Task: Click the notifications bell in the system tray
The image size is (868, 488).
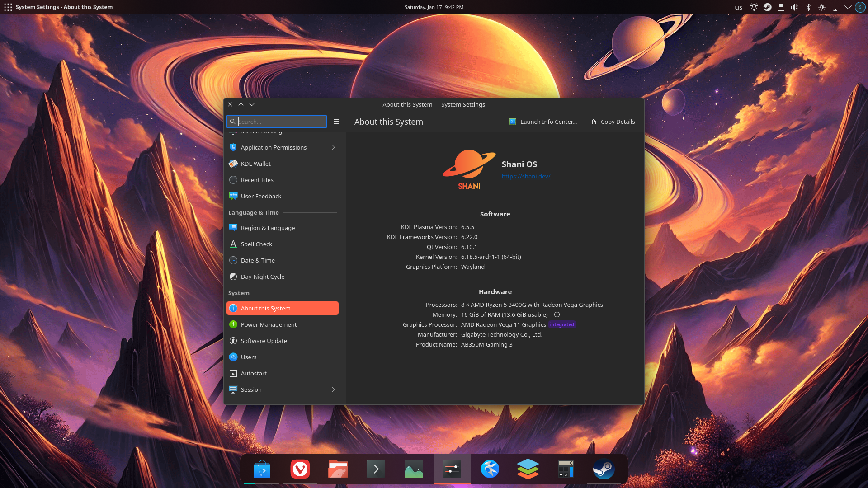Action: pos(754,7)
